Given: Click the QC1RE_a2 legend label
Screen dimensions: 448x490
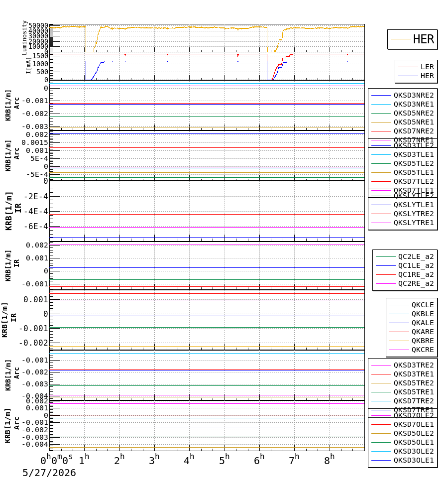Looking at the screenshot, I should coord(416,275).
